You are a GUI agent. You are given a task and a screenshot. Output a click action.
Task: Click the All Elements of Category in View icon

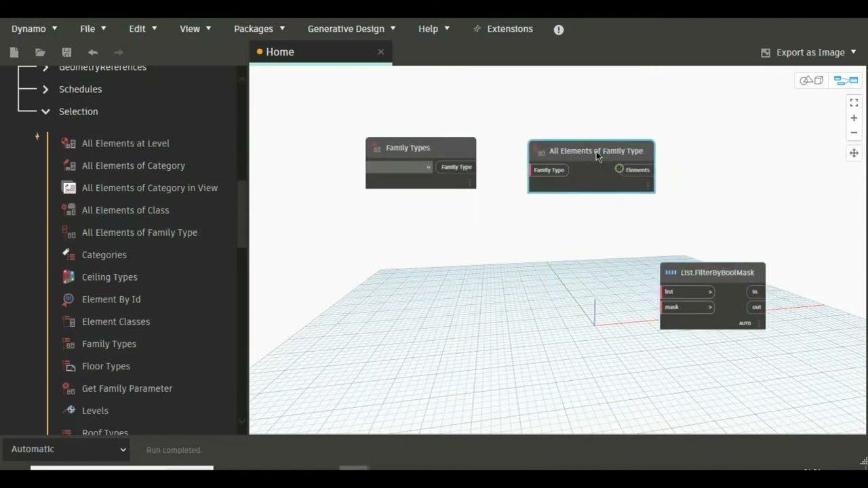(x=68, y=188)
